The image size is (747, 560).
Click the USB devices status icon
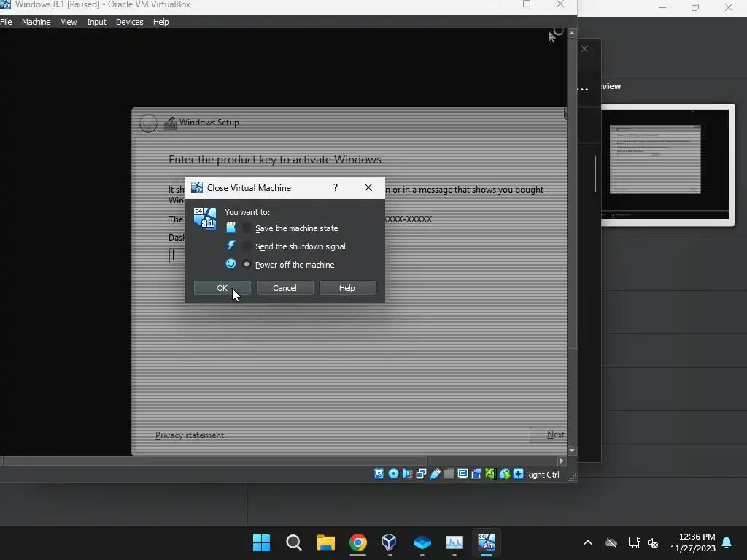pos(436,474)
